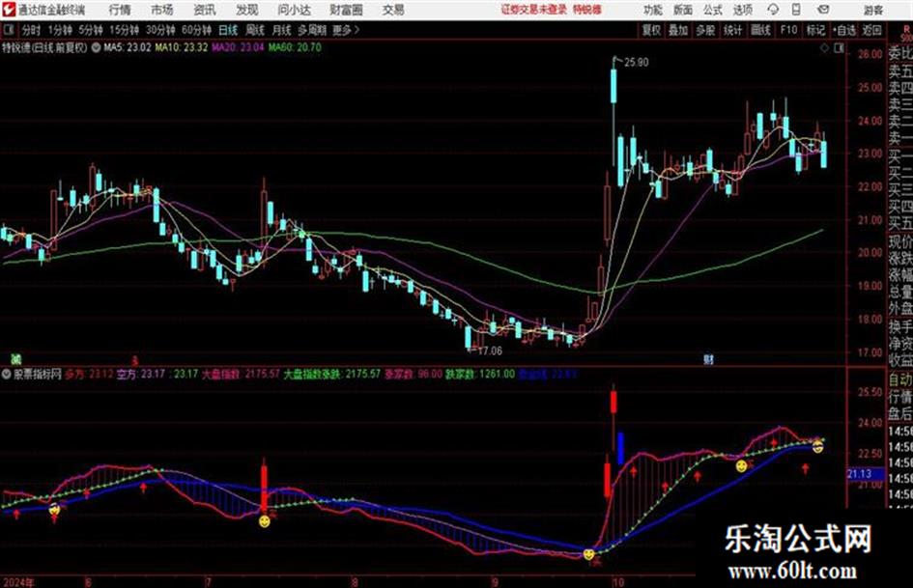Expand 更多 period options

click(x=346, y=30)
